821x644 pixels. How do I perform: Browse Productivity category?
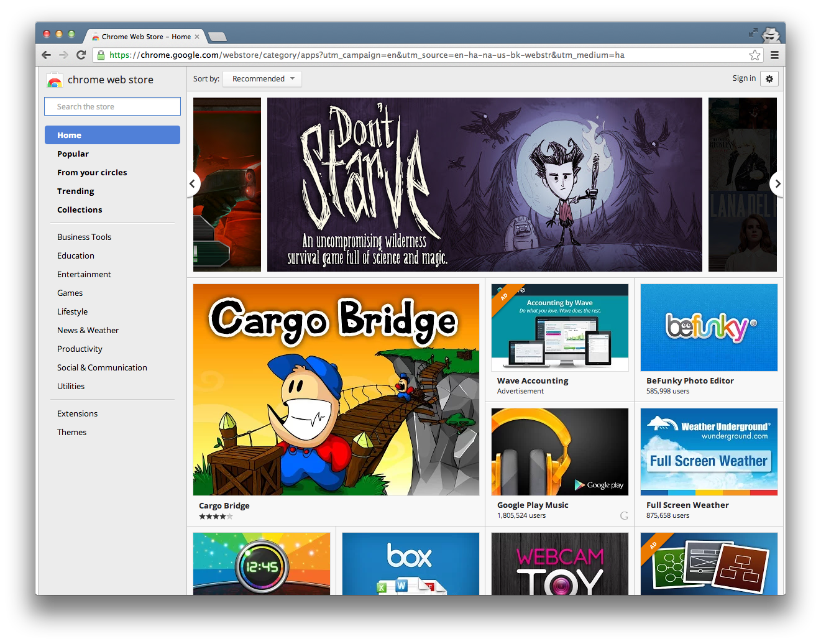pos(80,349)
